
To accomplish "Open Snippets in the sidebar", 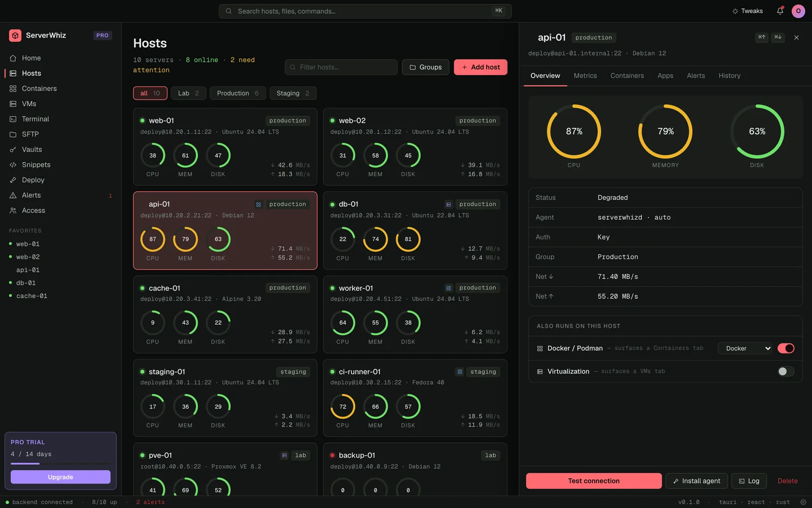I will point(61,165).
